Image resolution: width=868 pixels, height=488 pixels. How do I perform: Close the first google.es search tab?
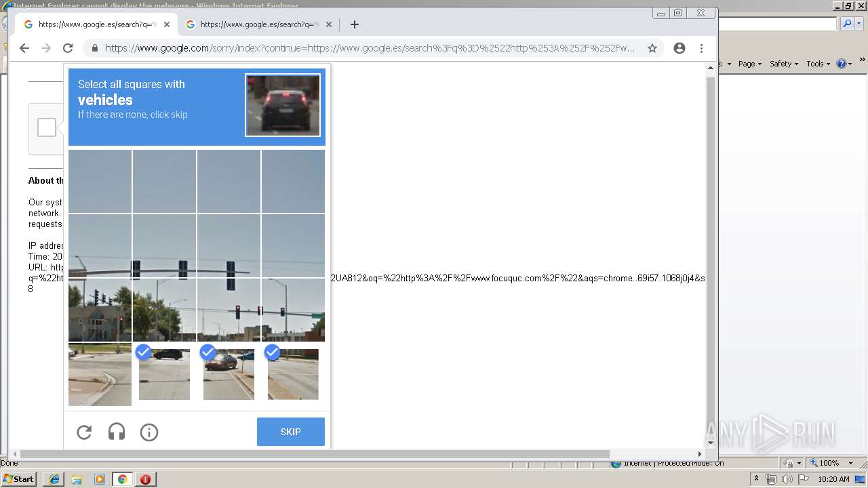(x=167, y=24)
